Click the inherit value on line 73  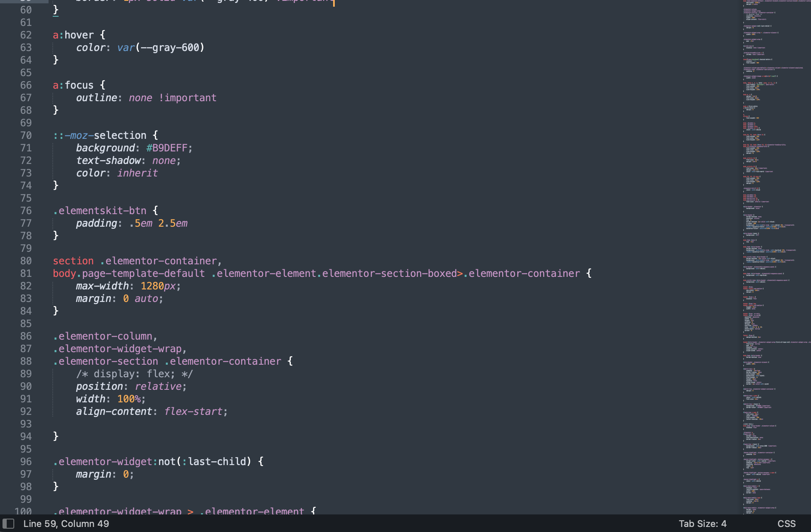[x=137, y=173]
